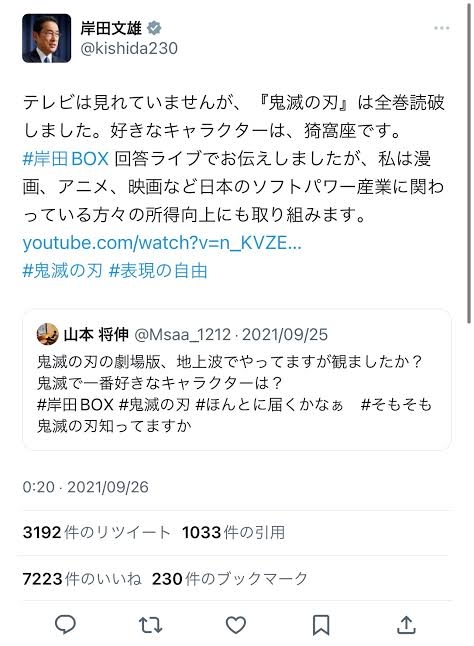The image size is (474, 646).
Task: View the 7223 件のいいね likes list
Action: click(82, 579)
